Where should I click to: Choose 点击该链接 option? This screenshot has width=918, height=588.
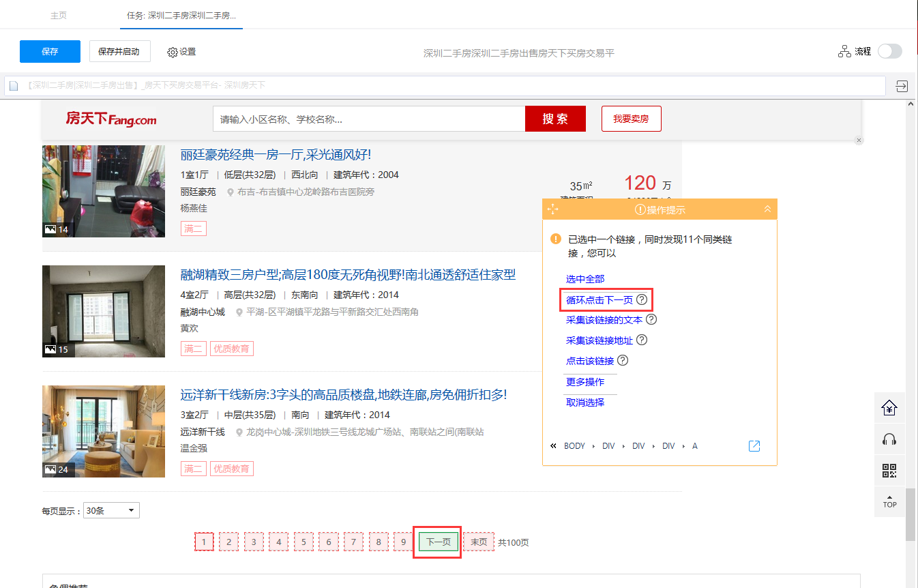point(590,361)
